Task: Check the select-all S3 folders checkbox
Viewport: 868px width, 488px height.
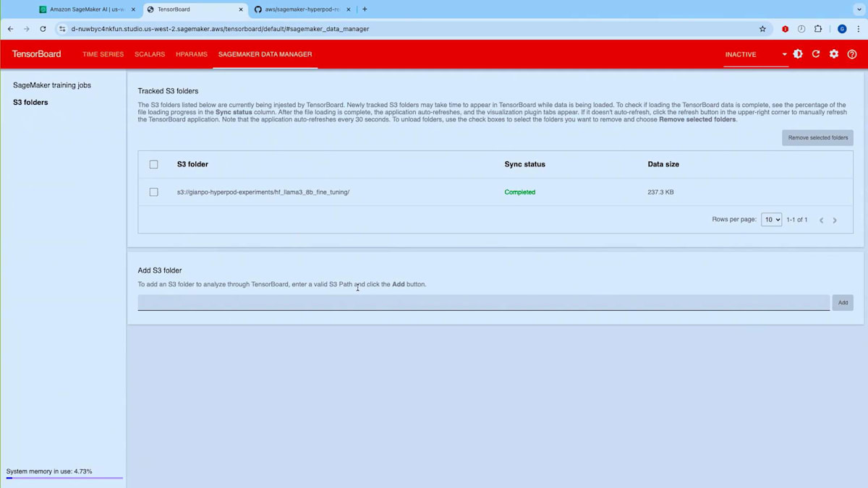Action: pos(153,164)
